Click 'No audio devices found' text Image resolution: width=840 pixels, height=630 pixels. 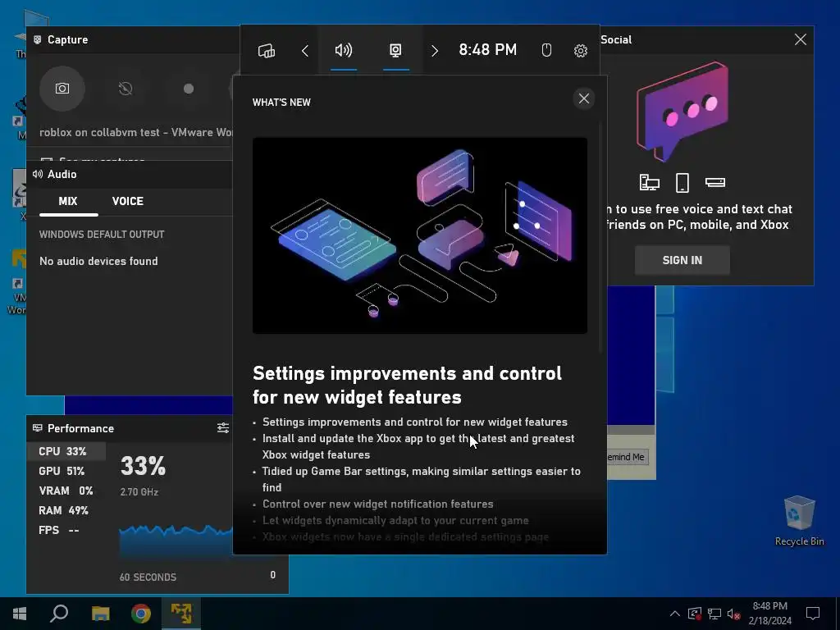pos(98,261)
